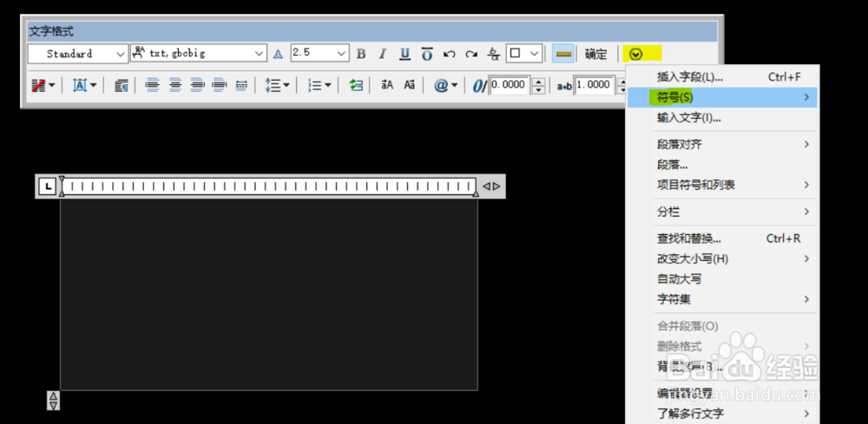Click the tracking 1.0000 input field

[x=594, y=85]
